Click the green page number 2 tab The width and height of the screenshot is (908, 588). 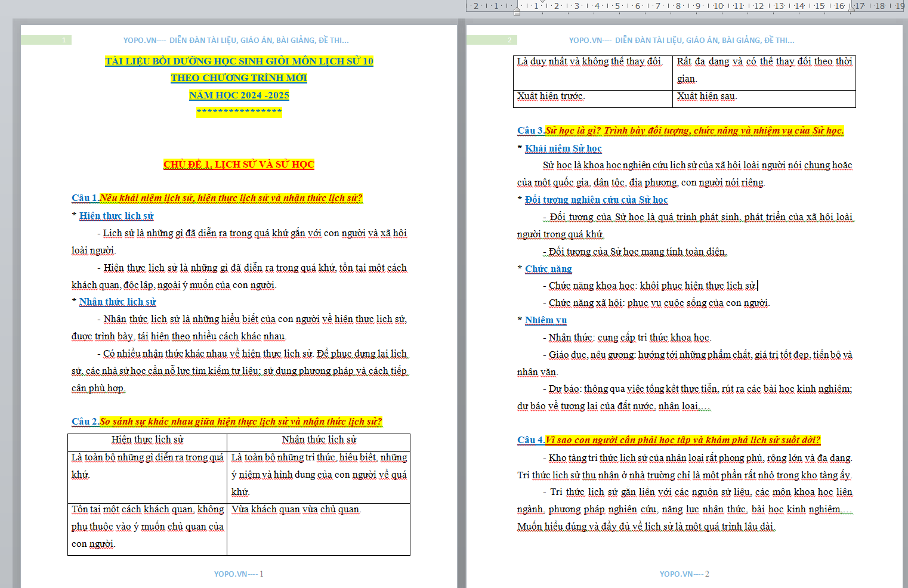coord(492,40)
